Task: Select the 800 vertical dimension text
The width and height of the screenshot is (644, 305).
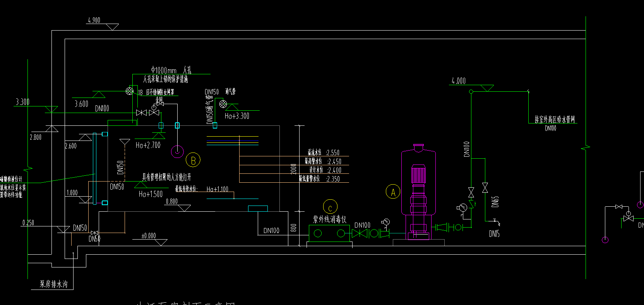Action: 293,228
